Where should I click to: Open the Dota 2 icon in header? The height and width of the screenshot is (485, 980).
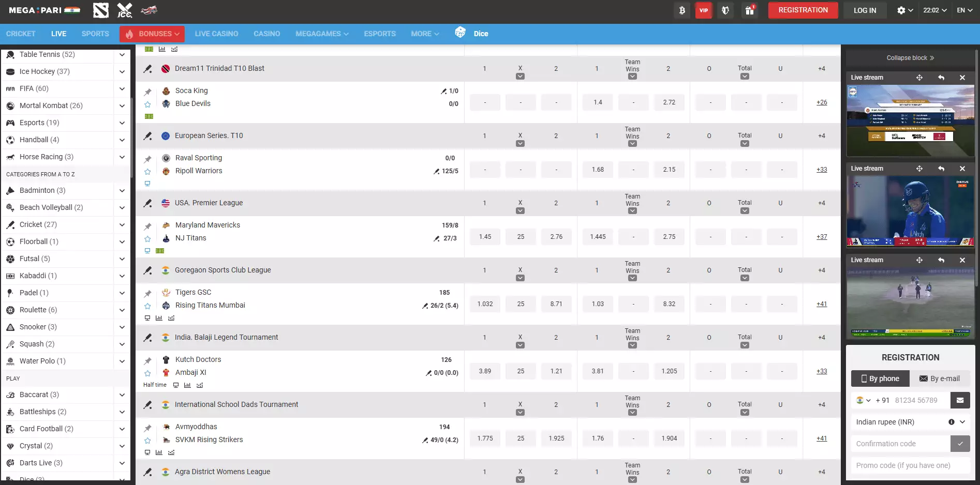(101, 10)
